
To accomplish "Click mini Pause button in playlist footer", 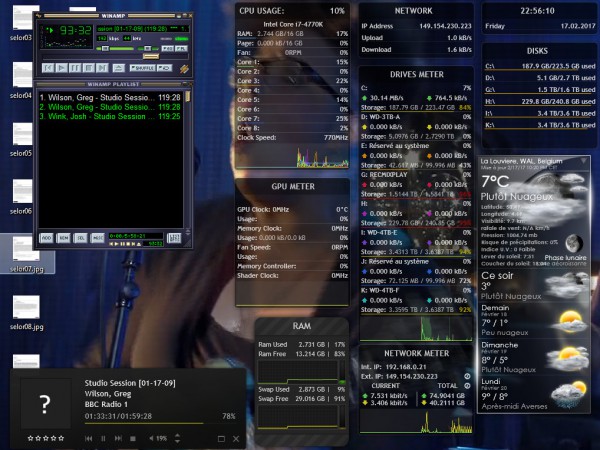I will 122,244.
